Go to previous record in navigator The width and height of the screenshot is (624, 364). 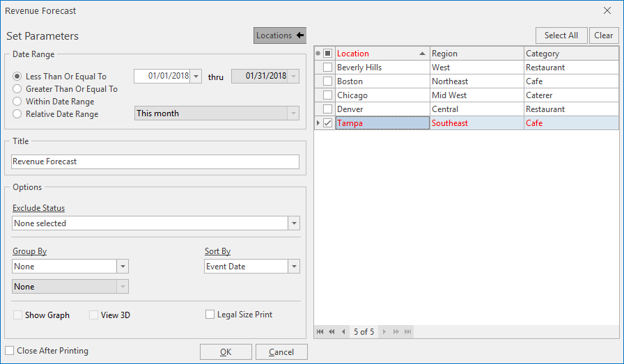pos(343,332)
